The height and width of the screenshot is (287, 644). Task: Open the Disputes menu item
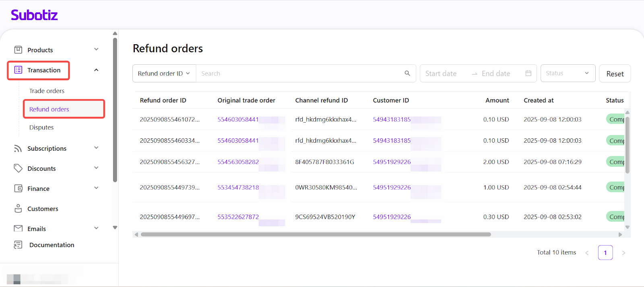pos(41,127)
